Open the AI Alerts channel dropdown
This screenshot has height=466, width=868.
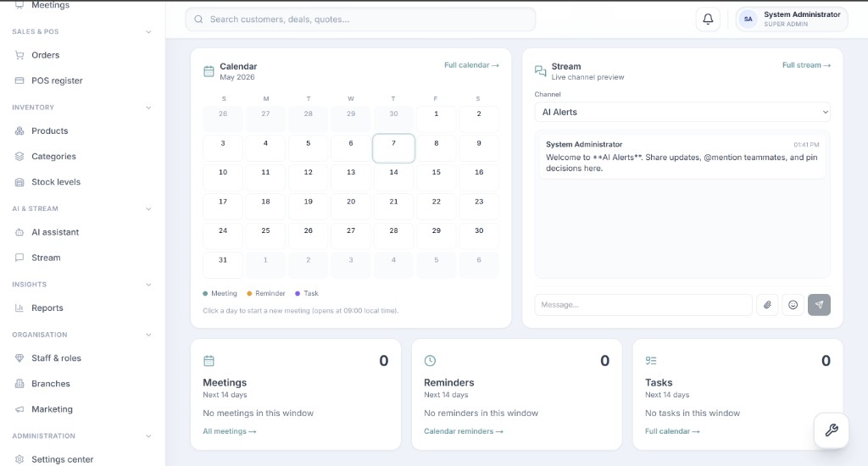(682, 113)
